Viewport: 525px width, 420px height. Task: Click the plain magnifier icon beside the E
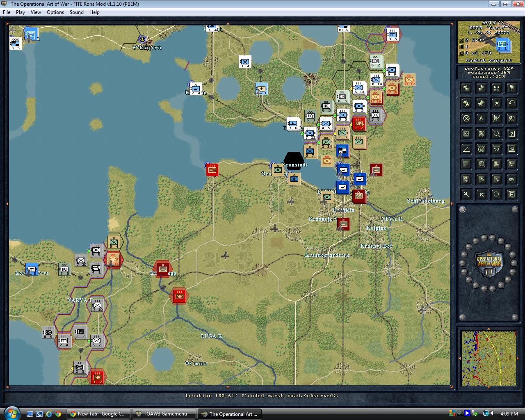(x=497, y=194)
